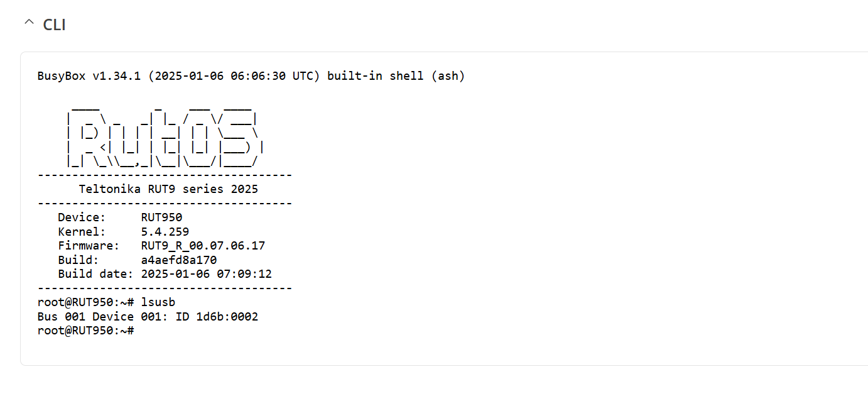Click the Bus 001 Device 001 output line
Image resolution: width=868 pixels, height=401 pixels.
[x=148, y=317]
